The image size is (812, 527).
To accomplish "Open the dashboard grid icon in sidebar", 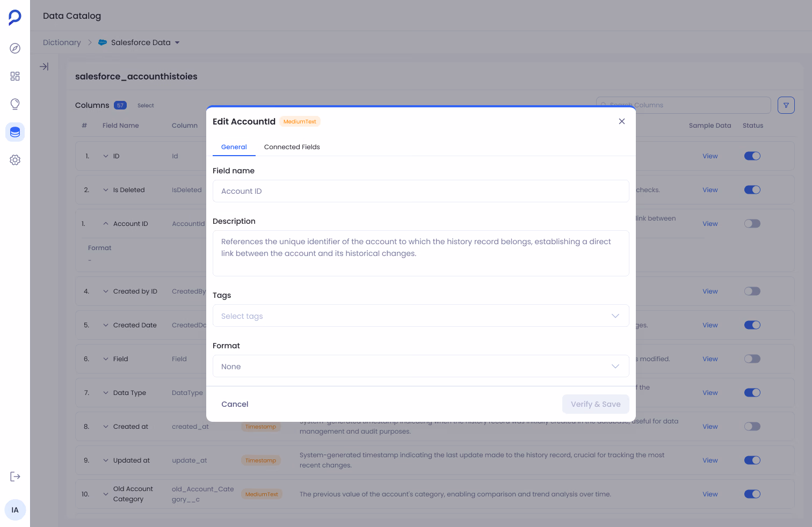I will (x=15, y=76).
